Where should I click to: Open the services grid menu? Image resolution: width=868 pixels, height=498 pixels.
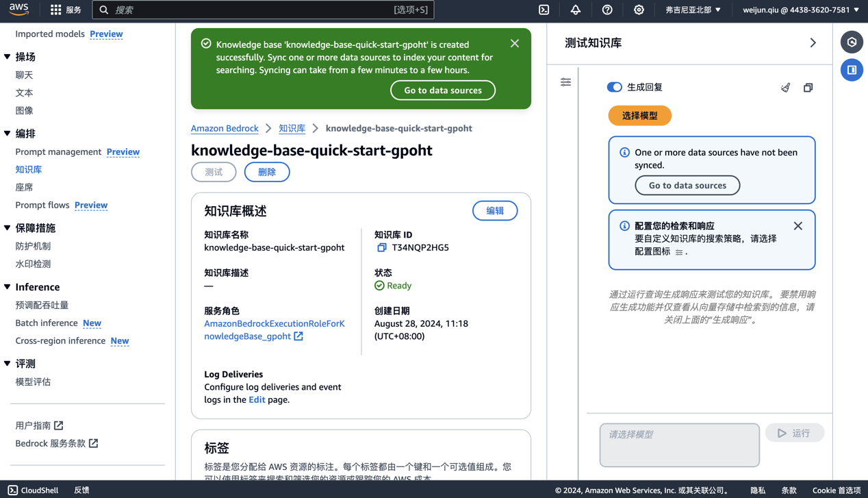point(66,10)
